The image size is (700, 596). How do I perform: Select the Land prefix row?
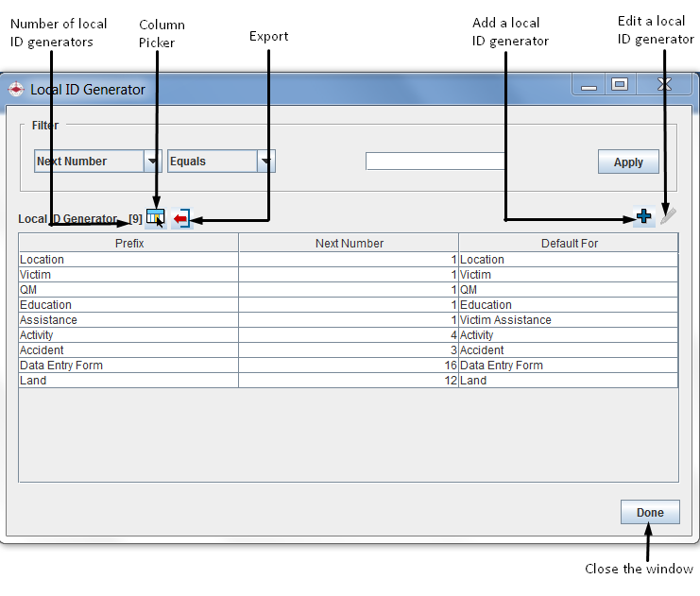point(128,381)
